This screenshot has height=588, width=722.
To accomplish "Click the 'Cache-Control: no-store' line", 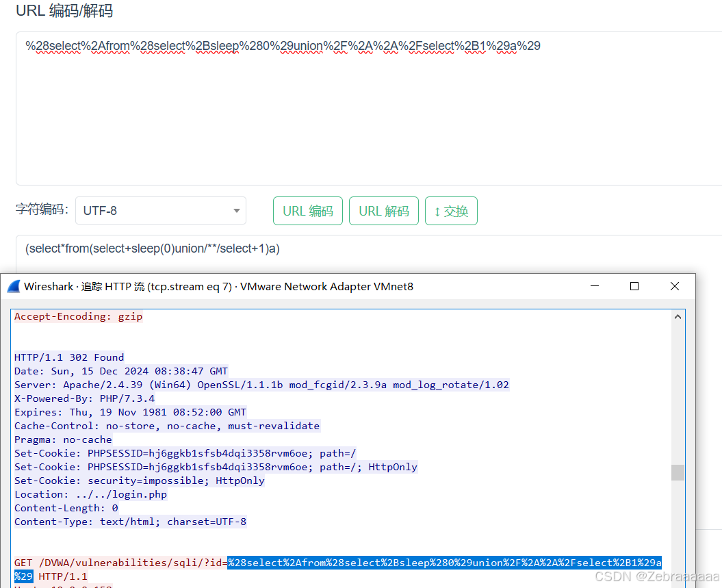I will click(167, 426).
